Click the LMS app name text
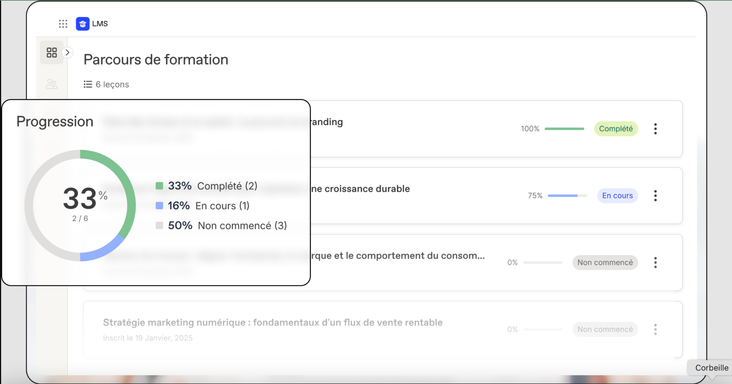 (x=100, y=24)
